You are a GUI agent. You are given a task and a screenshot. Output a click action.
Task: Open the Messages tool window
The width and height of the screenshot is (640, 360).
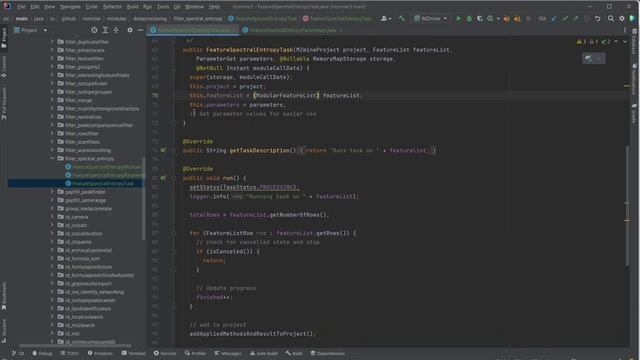click(228, 353)
